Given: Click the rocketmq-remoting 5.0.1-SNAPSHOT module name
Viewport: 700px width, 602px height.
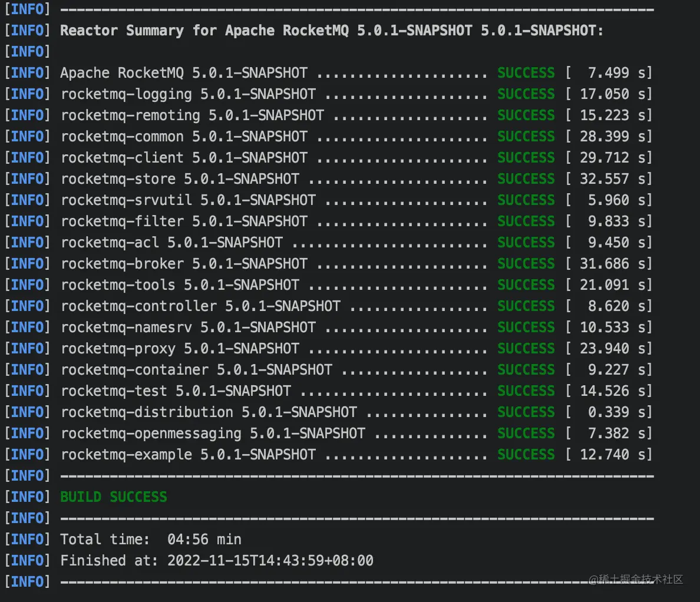Looking at the screenshot, I should point(193,115).
